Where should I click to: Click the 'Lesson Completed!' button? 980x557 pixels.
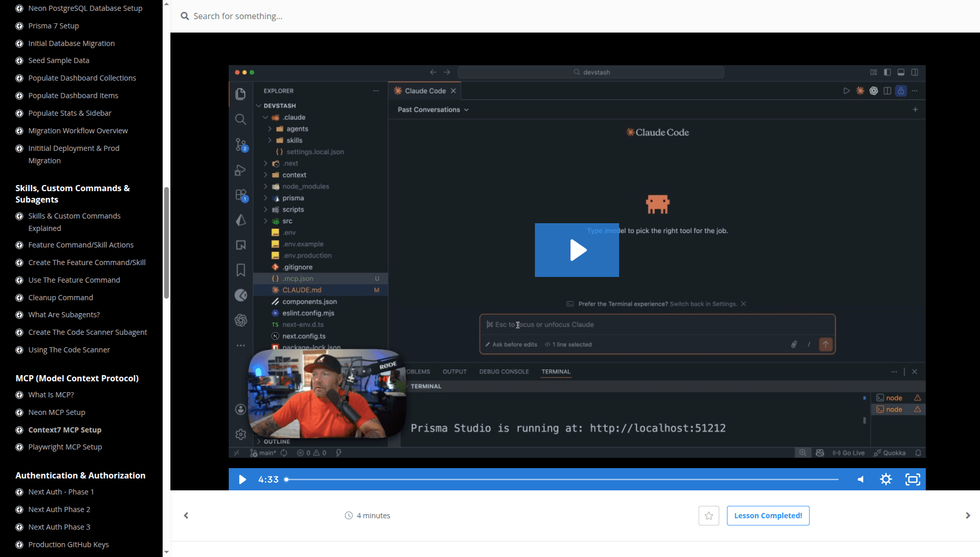tap(768, 516)
